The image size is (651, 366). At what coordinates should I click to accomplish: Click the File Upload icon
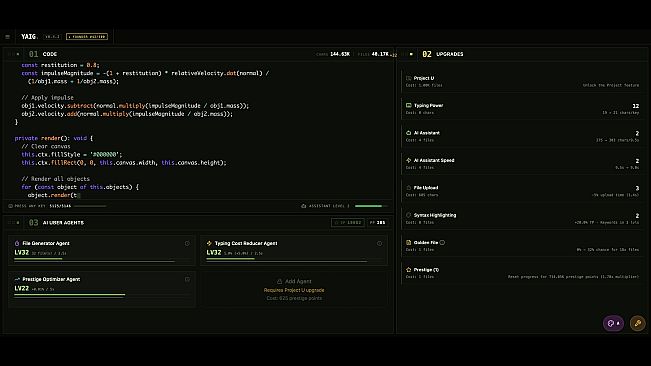pyautogui.click(x=409, y=188)
